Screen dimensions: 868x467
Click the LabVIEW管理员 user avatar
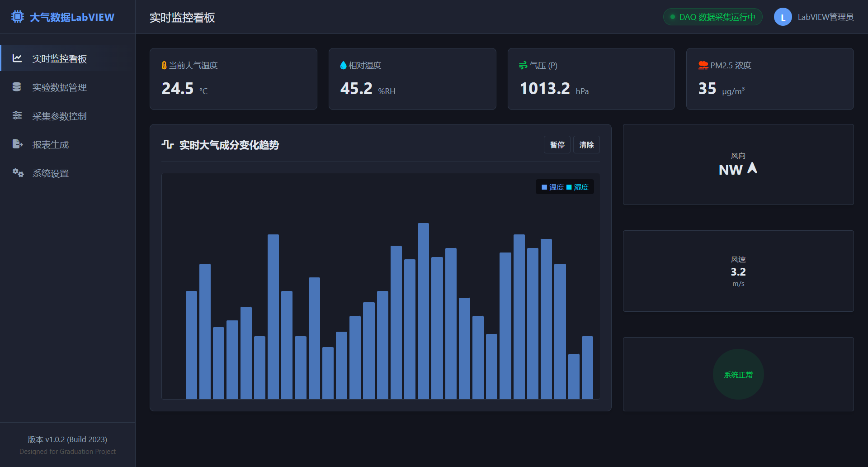click(783, 17)
